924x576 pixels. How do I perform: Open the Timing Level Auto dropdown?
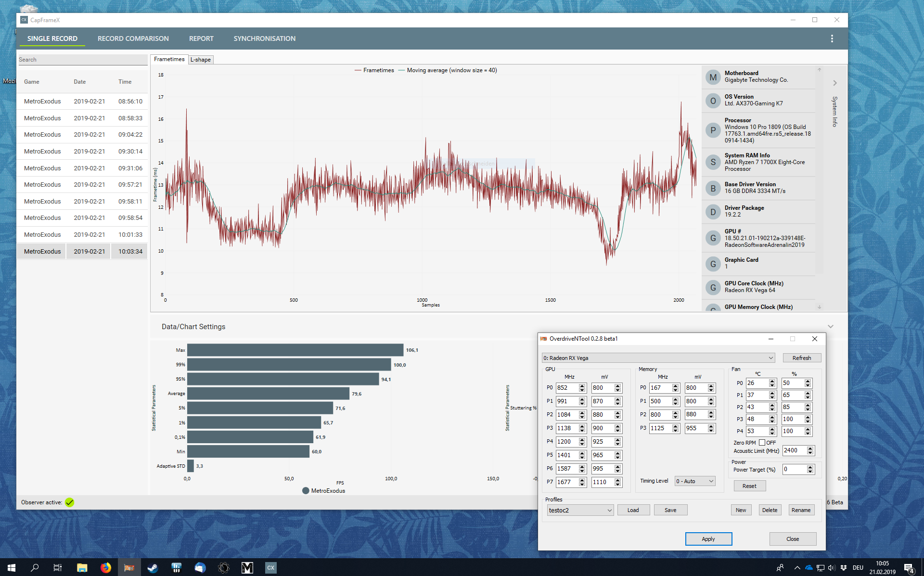[695, 481]
